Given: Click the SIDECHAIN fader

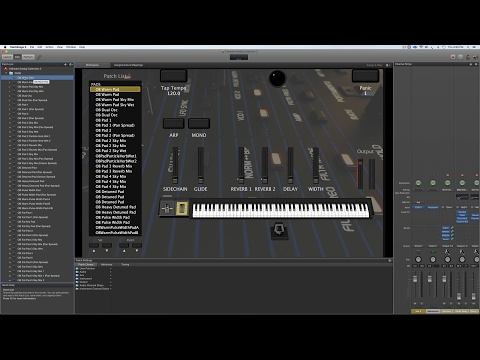Looking at the screenshot, I should click(x=175, y=165).
